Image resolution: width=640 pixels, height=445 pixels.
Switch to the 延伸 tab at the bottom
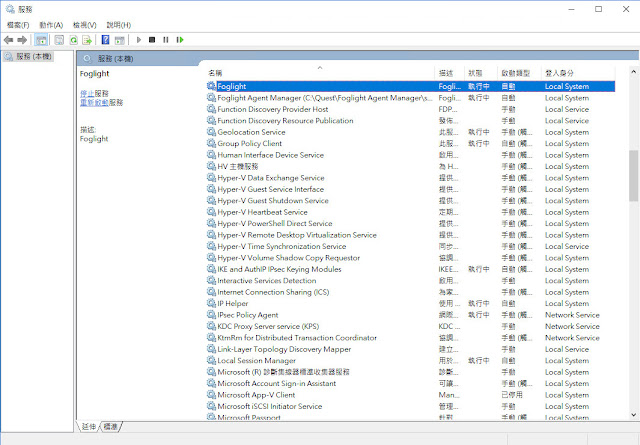pos(89,427)
